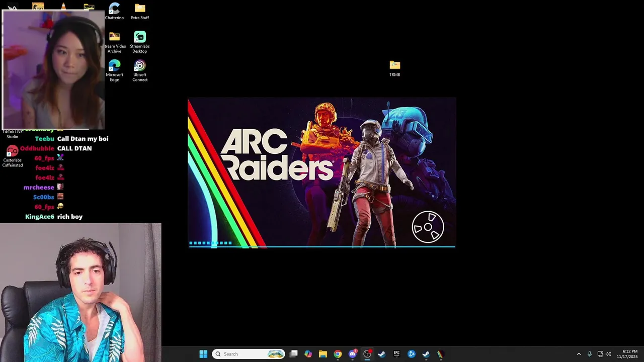Viewport: 644px width, 362px height.
Task: Click the taskbar Search box
Action: [x=249, y=354]
